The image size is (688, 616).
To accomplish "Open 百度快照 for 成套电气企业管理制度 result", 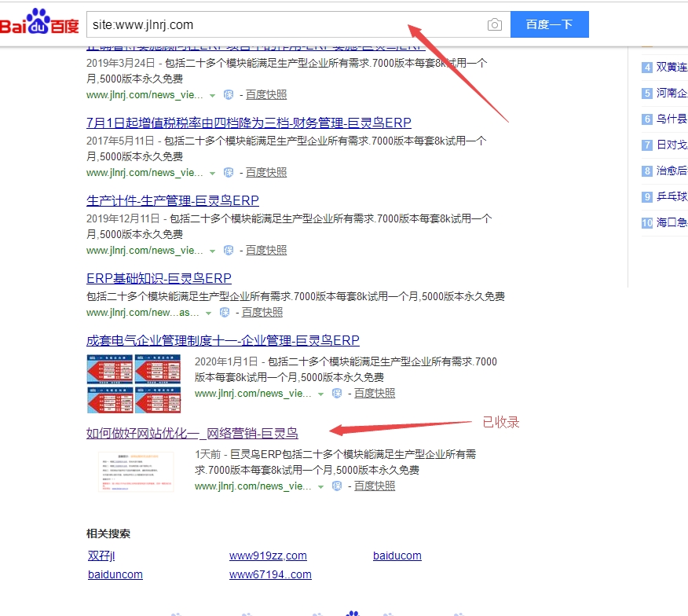I will [x=375, y=393].
